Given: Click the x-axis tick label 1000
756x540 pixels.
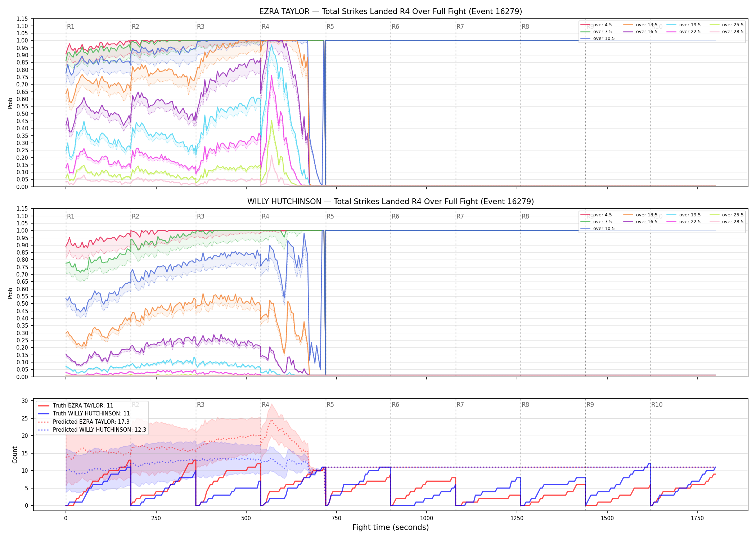Looking at the screenshot, I should pyautogui.click(x=427, y=518).
